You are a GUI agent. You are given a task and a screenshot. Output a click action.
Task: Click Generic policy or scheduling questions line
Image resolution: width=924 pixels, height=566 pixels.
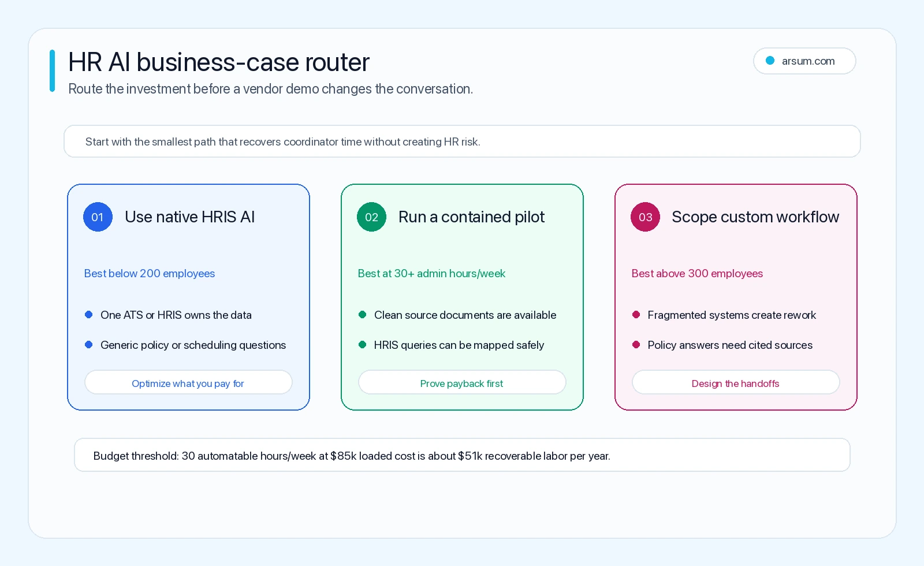[x=193, y=345]
